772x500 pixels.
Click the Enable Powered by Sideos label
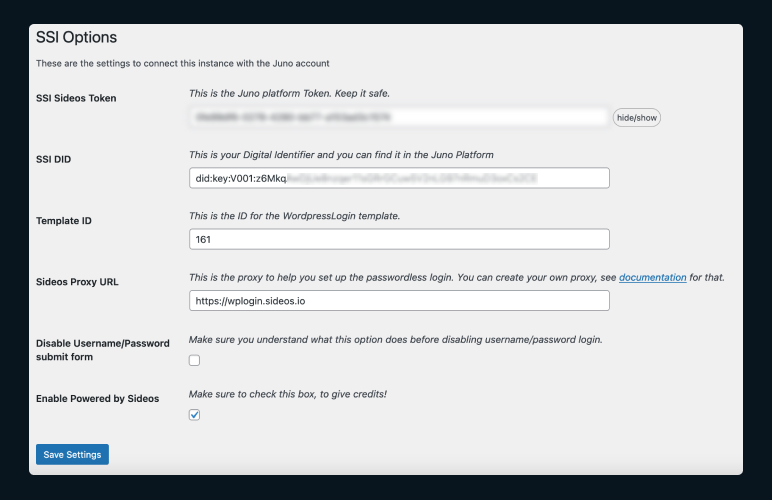(x=97, y=399)
